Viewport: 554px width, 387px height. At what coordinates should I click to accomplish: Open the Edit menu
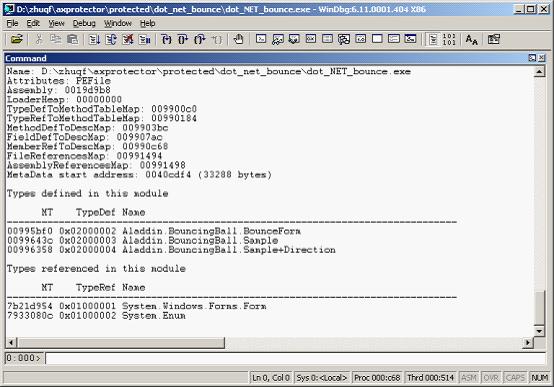point(33,23)
